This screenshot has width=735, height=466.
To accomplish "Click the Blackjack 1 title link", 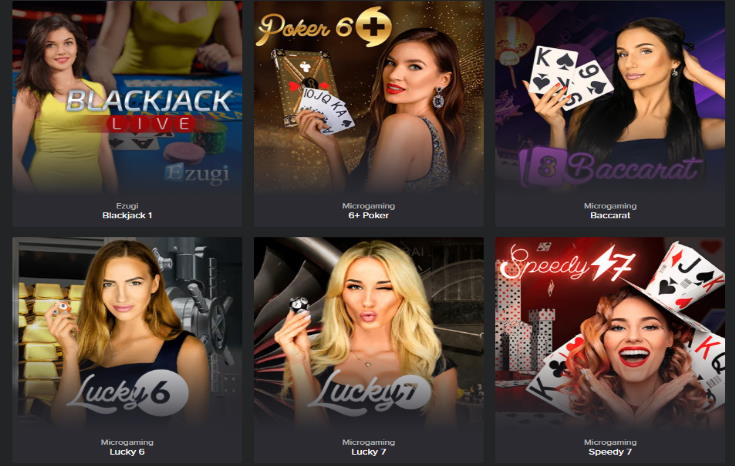I will point(127,215).
